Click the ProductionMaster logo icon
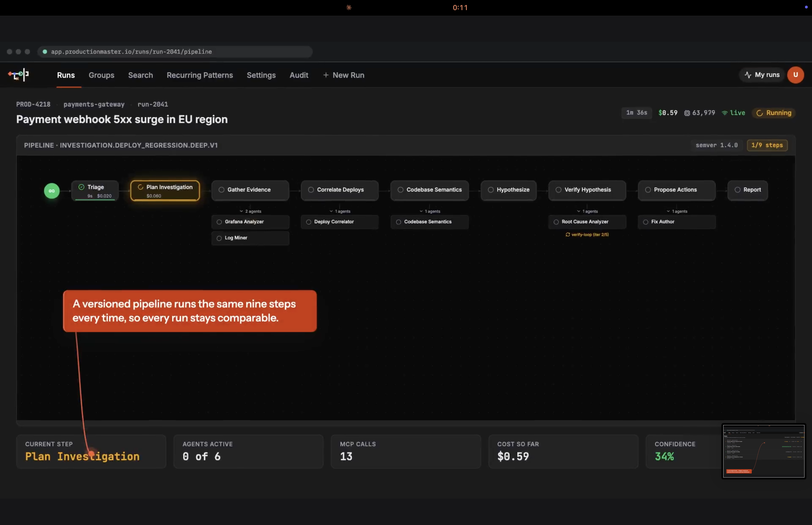The width and height of the screenshot is (812, 525). [18, 75]
